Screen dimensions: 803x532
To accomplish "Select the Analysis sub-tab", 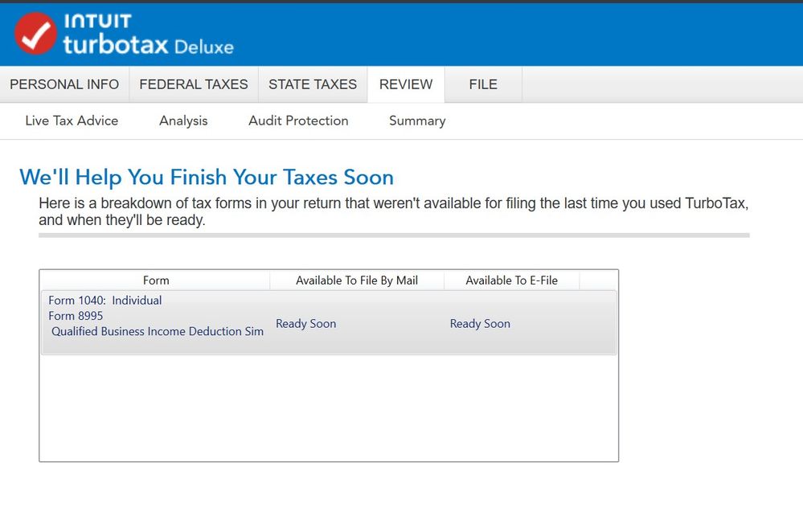I will tap(183, 121).
